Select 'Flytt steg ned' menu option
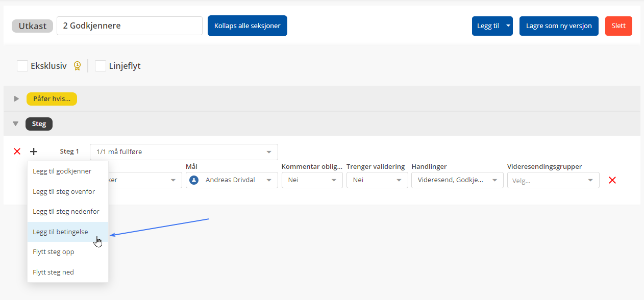The image size is (644, 300). [x=53, y=272]
